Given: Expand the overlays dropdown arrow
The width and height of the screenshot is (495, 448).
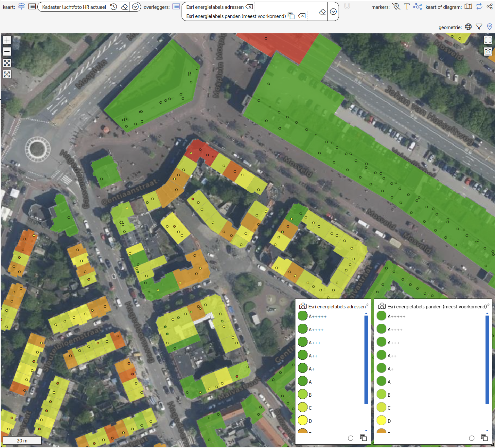Looking at the screenshot, I should [x=333, y=12].
